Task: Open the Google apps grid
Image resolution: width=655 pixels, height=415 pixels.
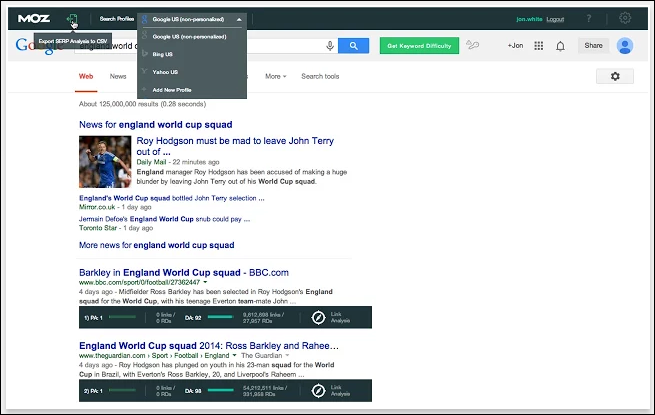Action: [x=539, y=46]
